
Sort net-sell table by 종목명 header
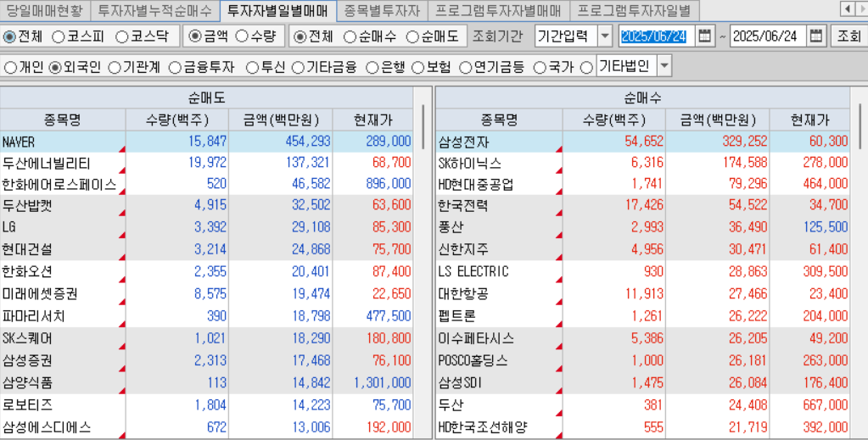63,120
